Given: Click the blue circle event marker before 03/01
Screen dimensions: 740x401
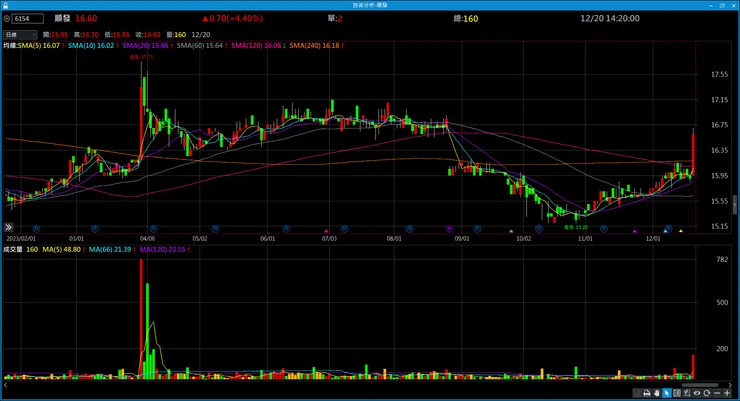Looking at the screenshot, I should 36,229.
